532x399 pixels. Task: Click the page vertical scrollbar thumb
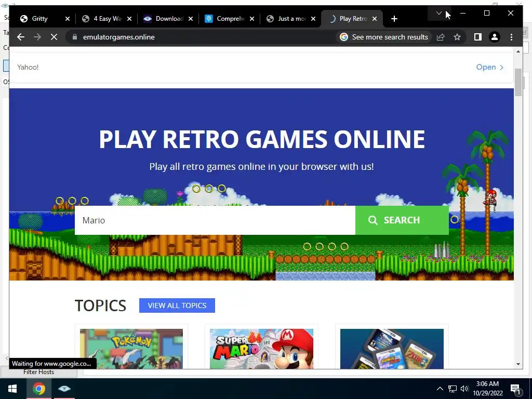click(518, 83)
